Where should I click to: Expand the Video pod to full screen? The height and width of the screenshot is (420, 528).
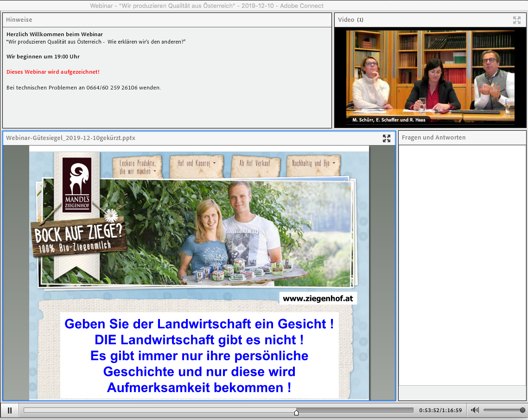pos(516,20)
